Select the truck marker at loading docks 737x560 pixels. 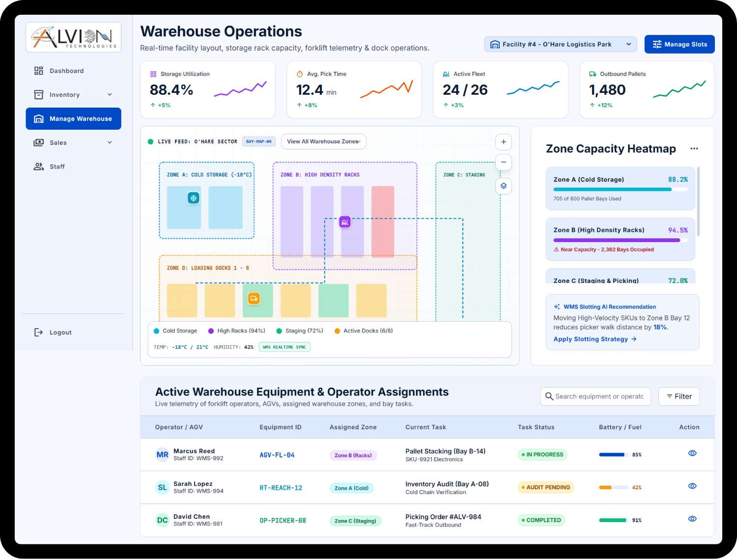click(x=254, y=298)
